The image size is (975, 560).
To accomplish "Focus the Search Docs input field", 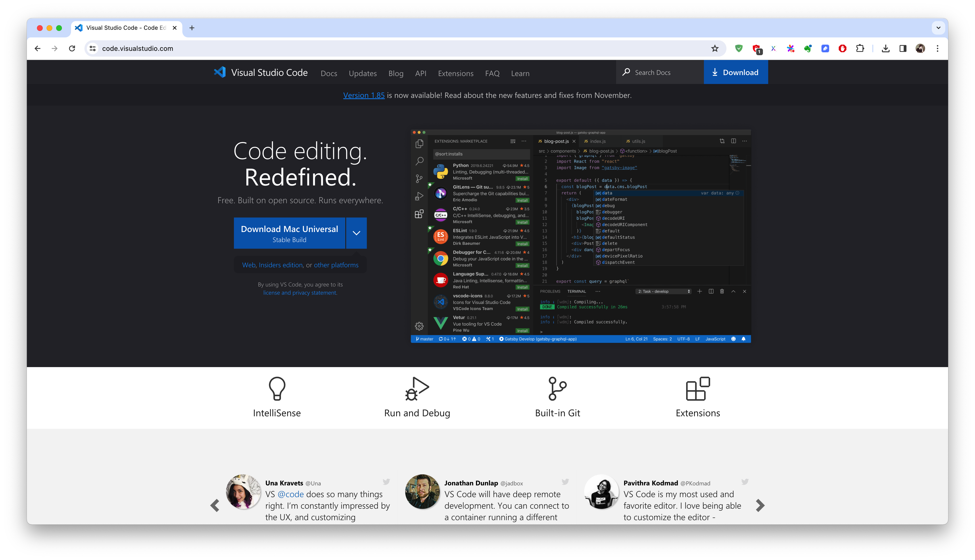I will [x=660, y=72].
